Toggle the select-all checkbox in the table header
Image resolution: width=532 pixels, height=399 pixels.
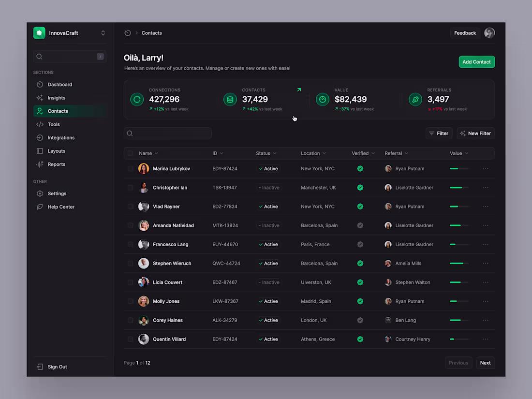[130, 153]
